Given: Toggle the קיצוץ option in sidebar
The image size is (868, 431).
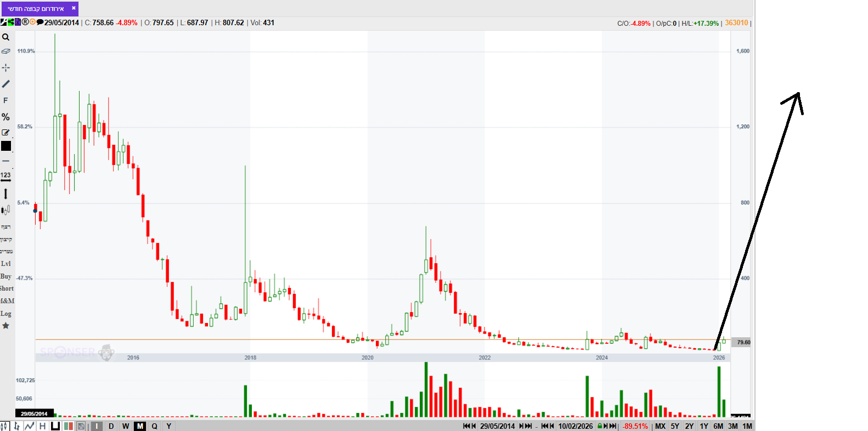Looking at the screenshot, I should [x=6, y=239].
